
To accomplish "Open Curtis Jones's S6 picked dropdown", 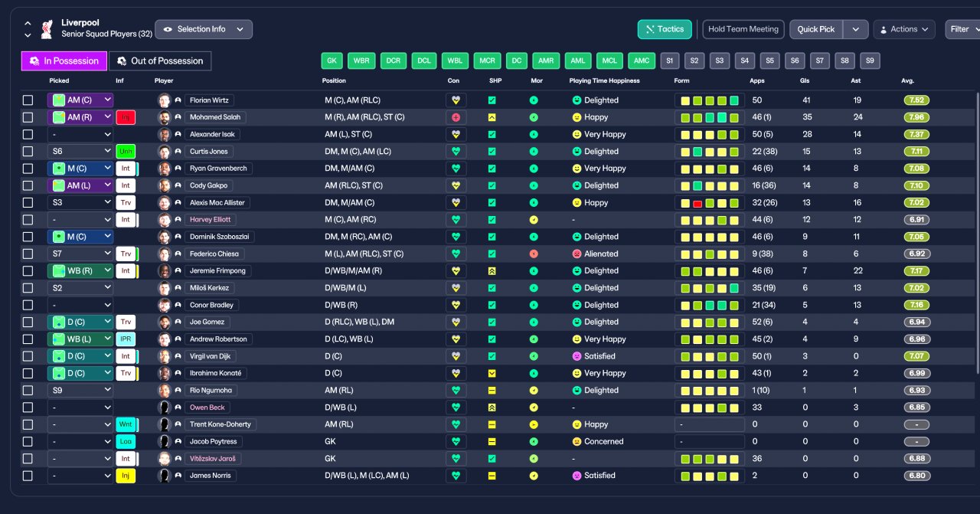I will click(x=80, y=152).
